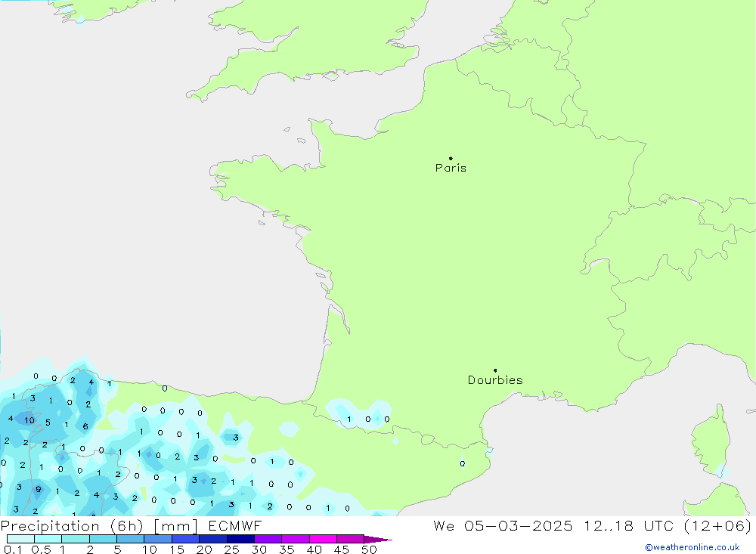
Task: Select the 0.1 mm lightest cyan legend swatch
Action: point(20,539)
